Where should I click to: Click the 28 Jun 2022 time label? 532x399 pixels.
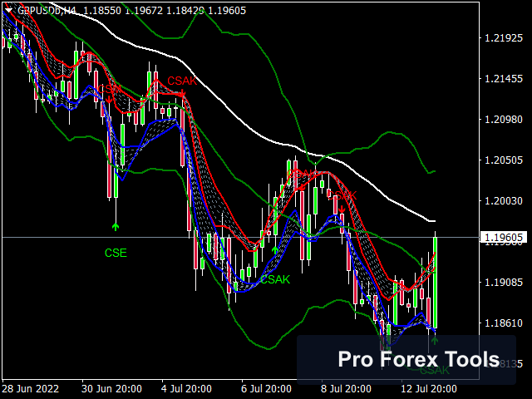pyautogui.click(x=31, y=389)
